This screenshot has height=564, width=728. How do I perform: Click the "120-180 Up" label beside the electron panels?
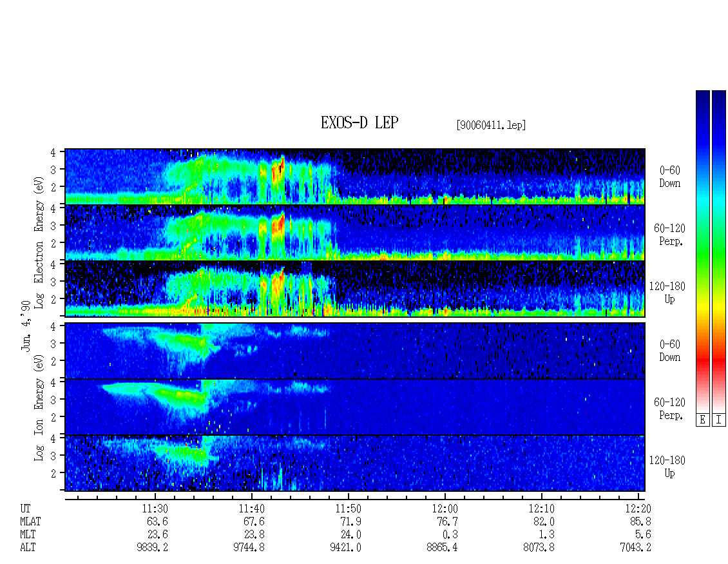(667, 293)
